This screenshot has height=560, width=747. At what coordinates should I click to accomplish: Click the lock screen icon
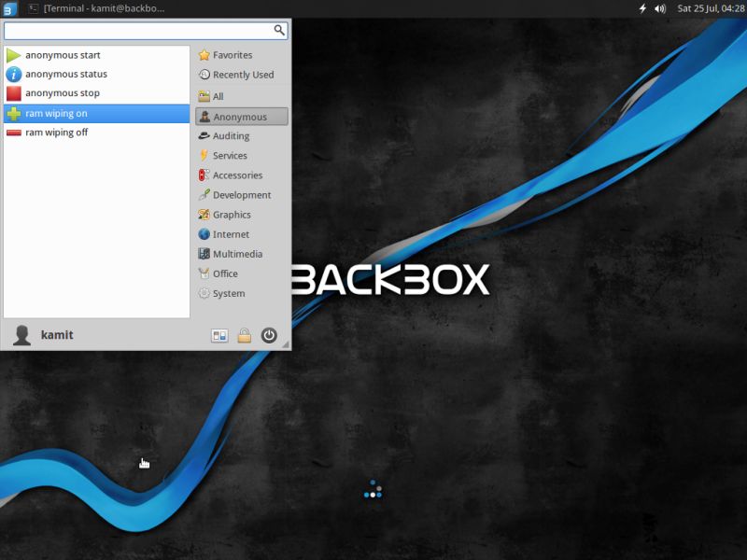coord(242,334)
